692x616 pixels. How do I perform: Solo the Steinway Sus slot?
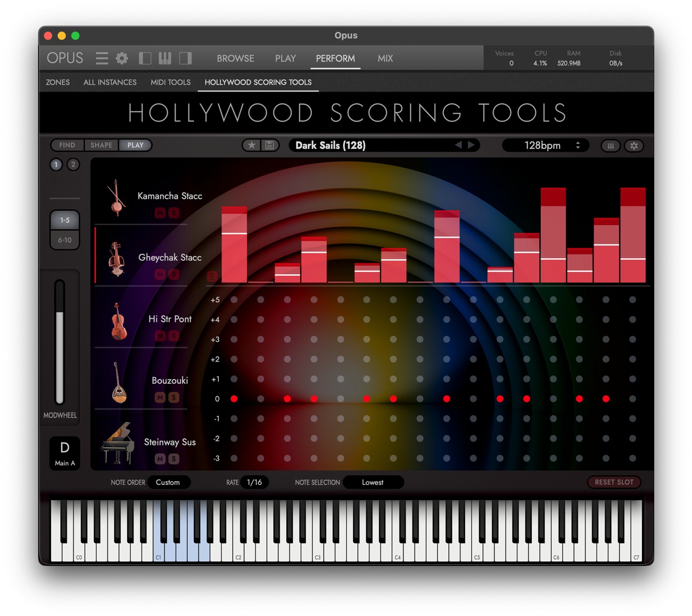click(174, 459)
